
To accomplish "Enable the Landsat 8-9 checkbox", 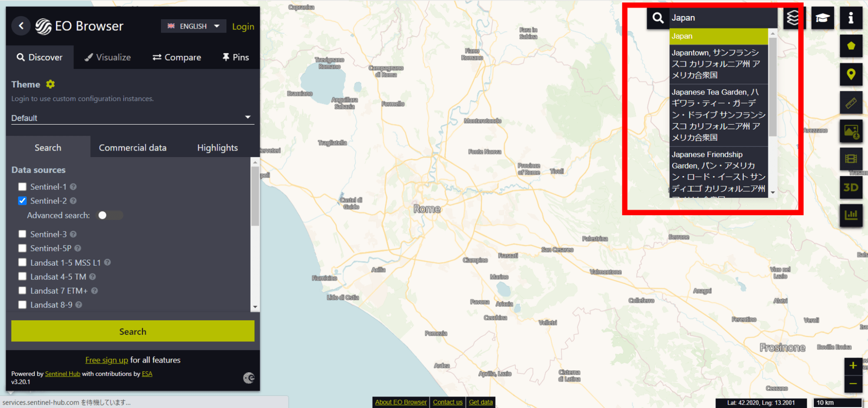I will (22, 305).
